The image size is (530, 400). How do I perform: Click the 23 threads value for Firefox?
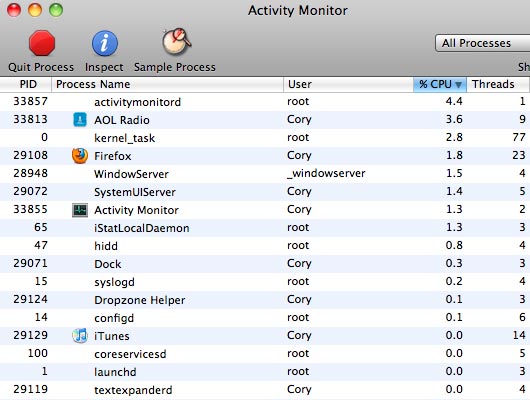tap(519, 155)
